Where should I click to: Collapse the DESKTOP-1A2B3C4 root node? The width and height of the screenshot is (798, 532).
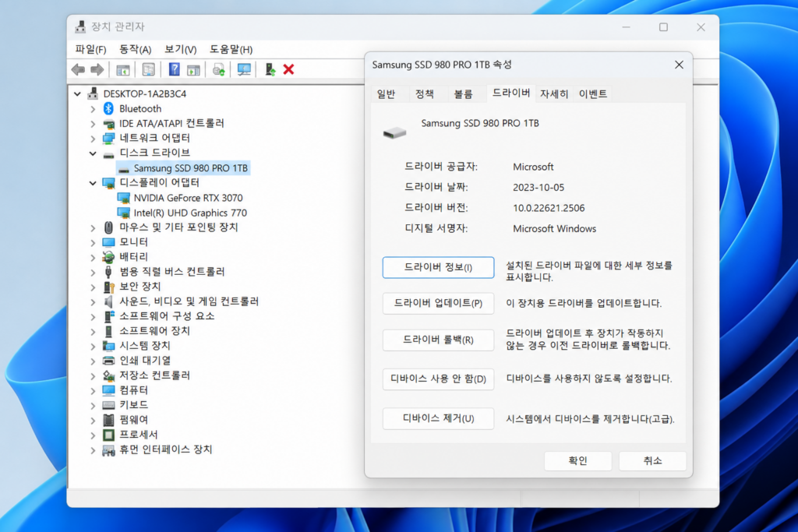point(77,93)
